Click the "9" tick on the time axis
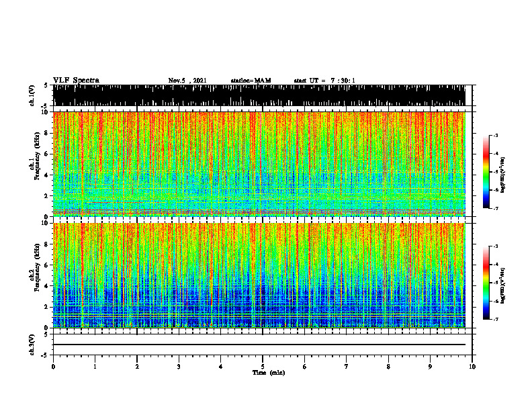This screenshot has height=411, width=532. (x=430, y=367)
